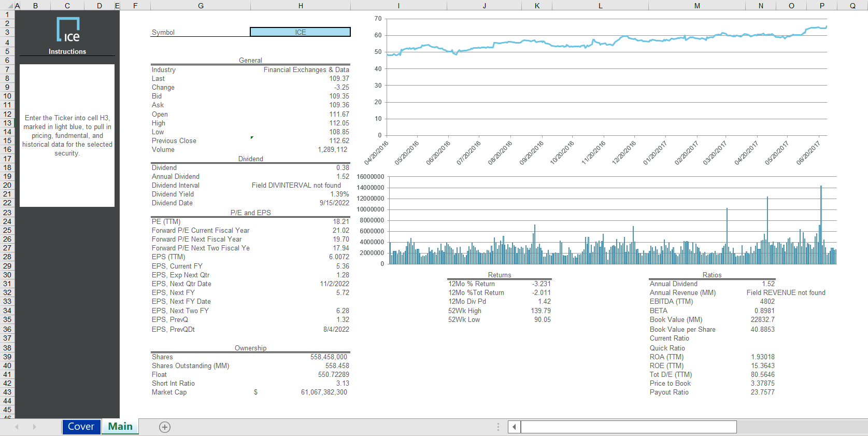Click the tab bar splitter dots handle
The image size is (868, 436).
pos(498,427)
